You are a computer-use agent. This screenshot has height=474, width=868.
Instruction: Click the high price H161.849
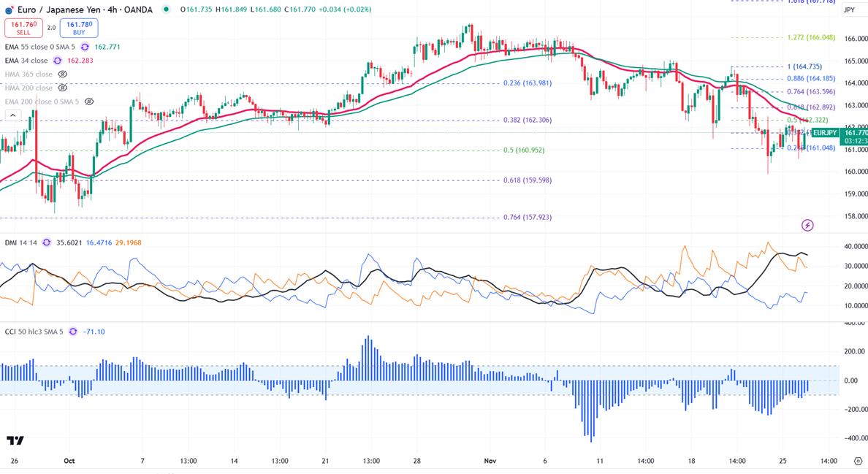(232, 9)
